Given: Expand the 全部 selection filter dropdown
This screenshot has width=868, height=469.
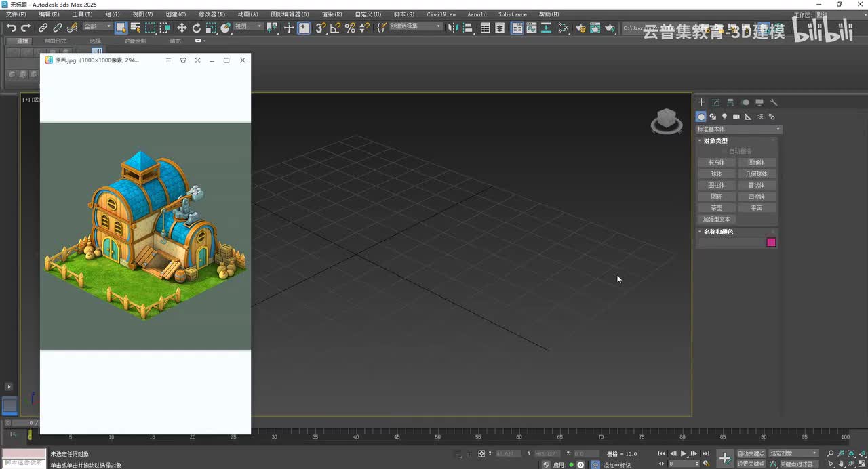Looking at the screenshot, I should [x=97, y=27].
